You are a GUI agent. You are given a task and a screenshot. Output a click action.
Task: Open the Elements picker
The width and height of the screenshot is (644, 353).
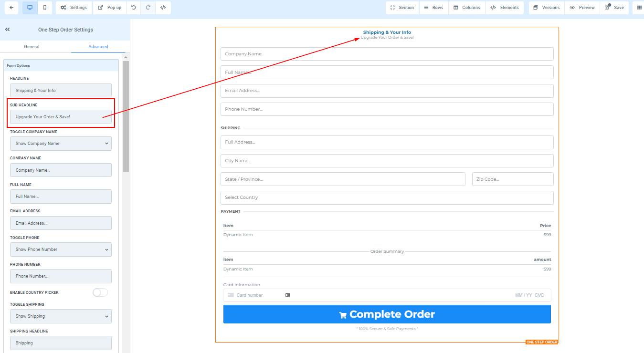pos(505,8)
